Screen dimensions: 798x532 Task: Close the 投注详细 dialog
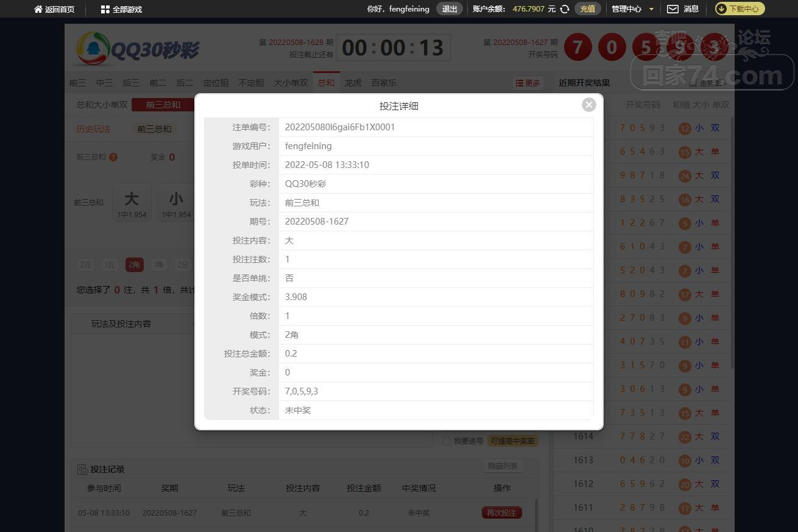[x=588, y=105]
